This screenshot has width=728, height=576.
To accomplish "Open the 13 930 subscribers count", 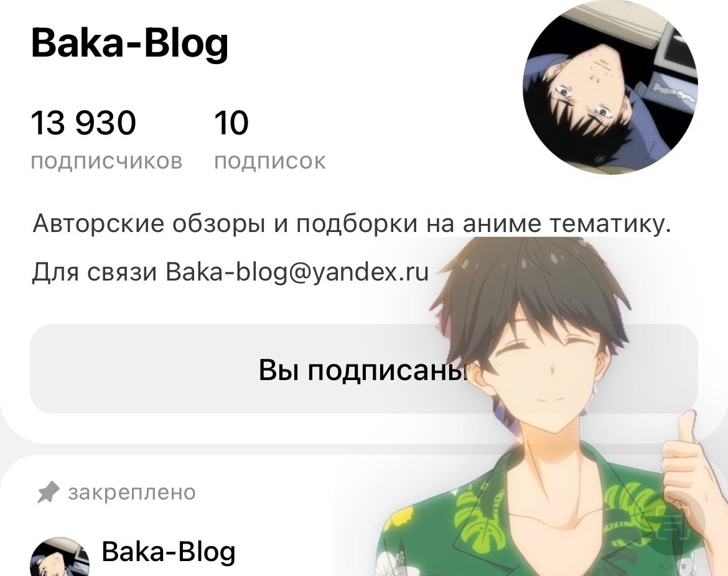I will click(83, 123).
